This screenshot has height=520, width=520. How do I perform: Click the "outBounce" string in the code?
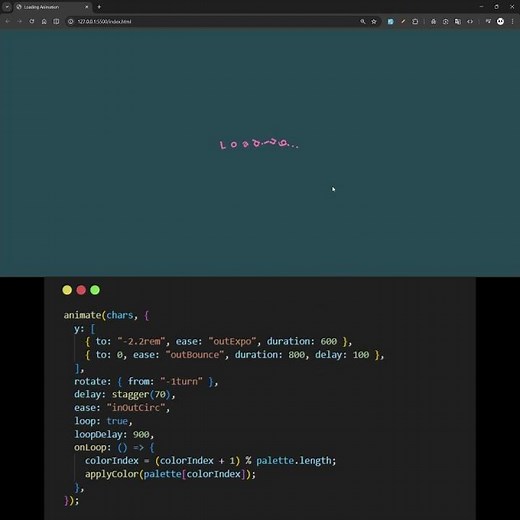[x=195, y=355]
